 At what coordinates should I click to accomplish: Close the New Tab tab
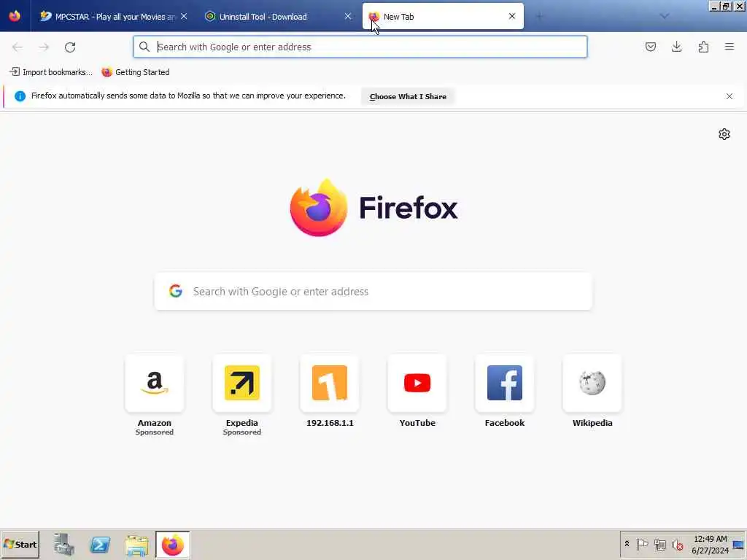(511, 17)
